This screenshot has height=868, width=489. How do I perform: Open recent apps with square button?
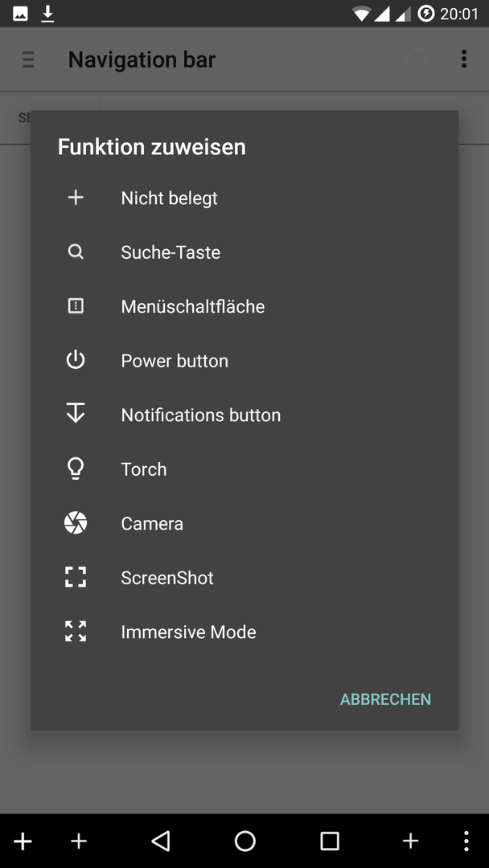pyautogui.click(x=330, y=841)
